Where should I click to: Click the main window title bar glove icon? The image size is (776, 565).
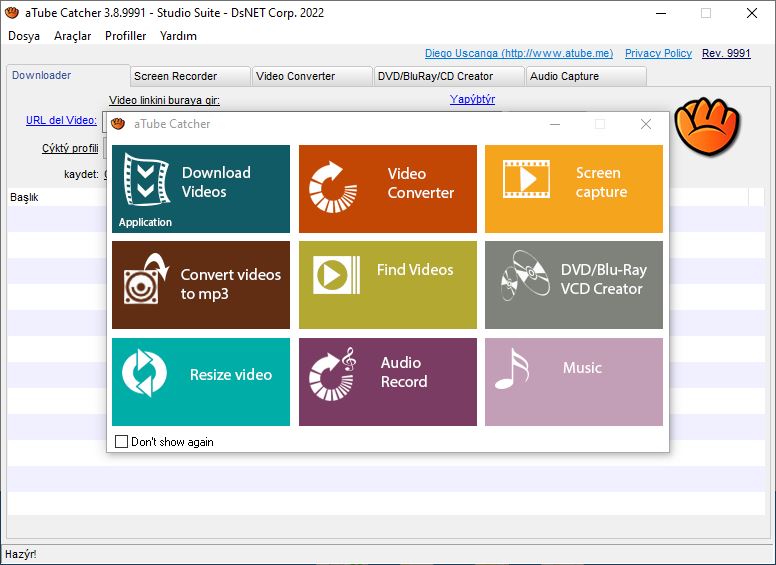(x=12, y=13)
